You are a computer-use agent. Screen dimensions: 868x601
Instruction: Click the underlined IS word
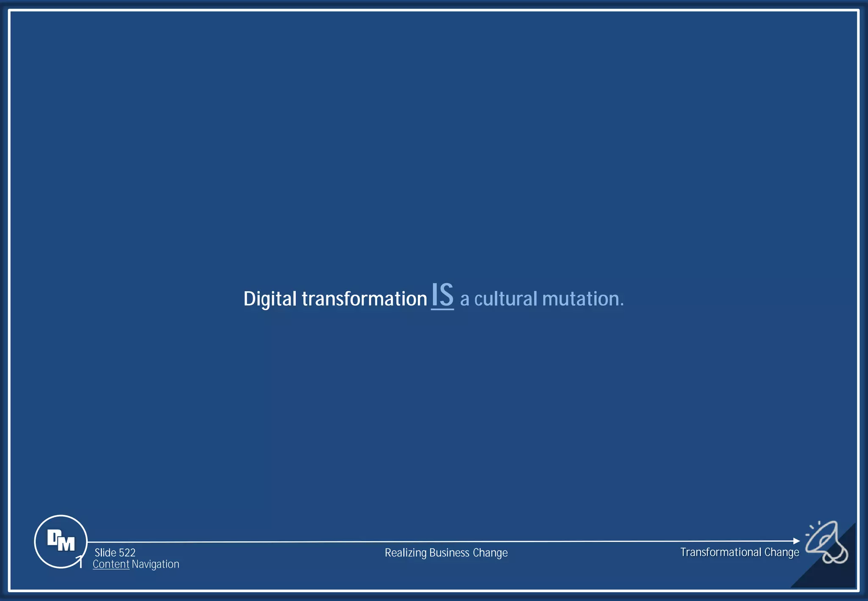click(442, 295)
